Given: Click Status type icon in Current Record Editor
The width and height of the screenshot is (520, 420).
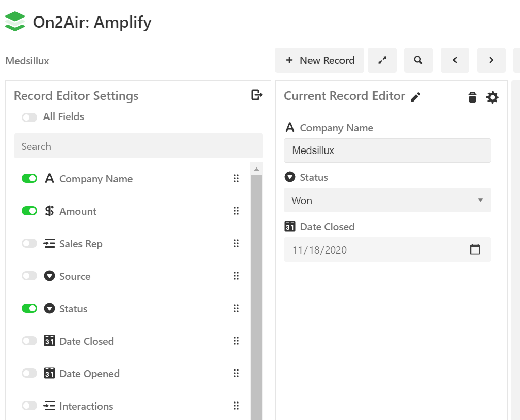Looking at the screenshot, I should tap(290, 177).
